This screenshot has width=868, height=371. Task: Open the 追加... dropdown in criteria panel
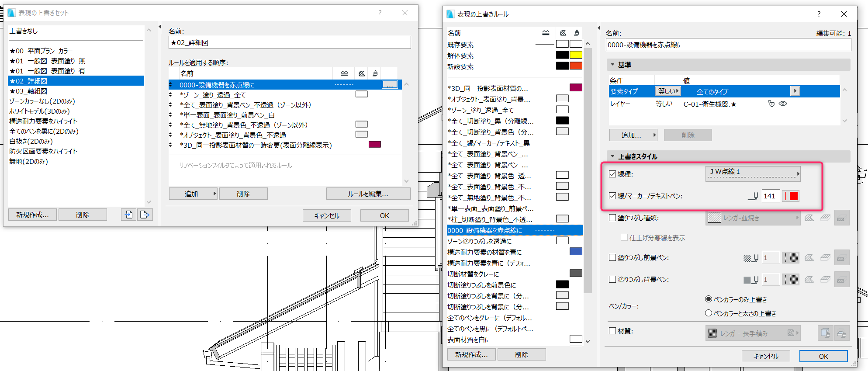633,135
